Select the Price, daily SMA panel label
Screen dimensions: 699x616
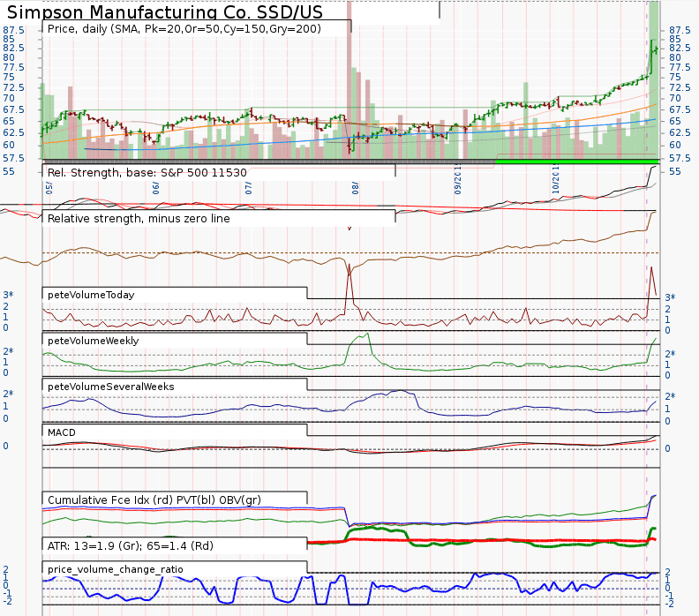click(x=184, y=29)
